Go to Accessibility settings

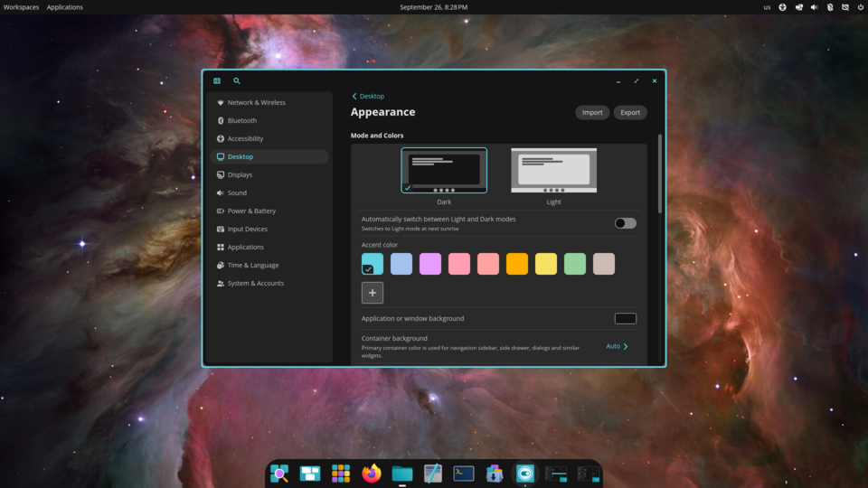coord(245,138)
